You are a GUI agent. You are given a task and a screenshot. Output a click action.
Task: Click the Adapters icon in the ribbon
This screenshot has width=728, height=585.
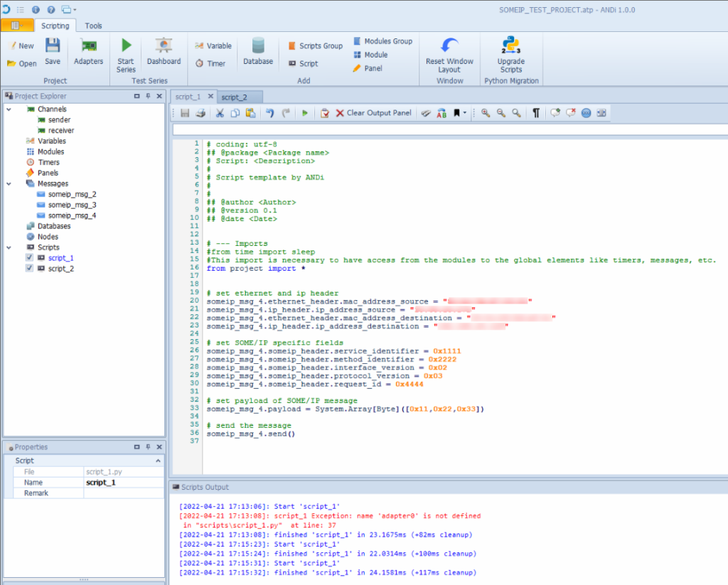89,46
